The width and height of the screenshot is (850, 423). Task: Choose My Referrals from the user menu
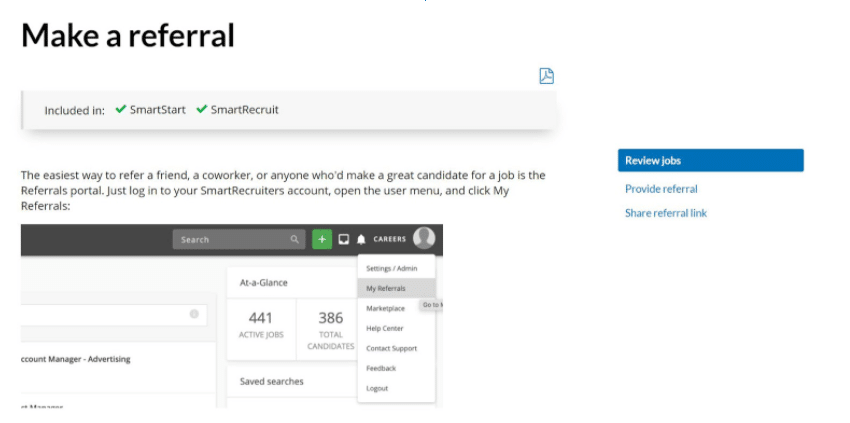coord(386,288)
